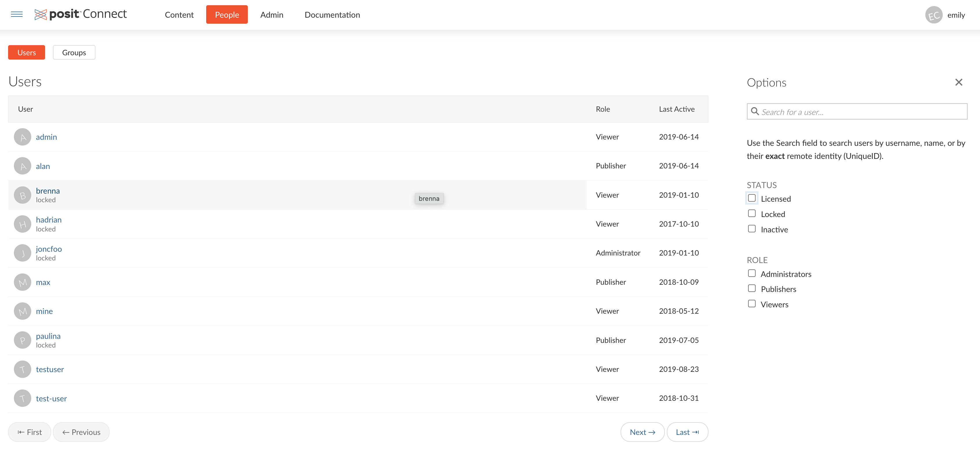The height and width of the screenshot is (465, 980).
Task: Click the Posit Connect logo
Action: (81, 14)
